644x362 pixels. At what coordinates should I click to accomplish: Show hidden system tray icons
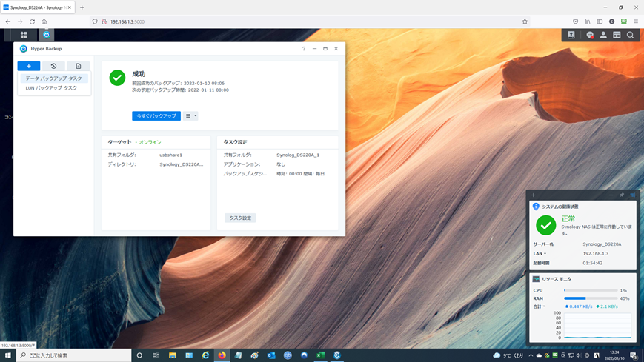point(531,355)
